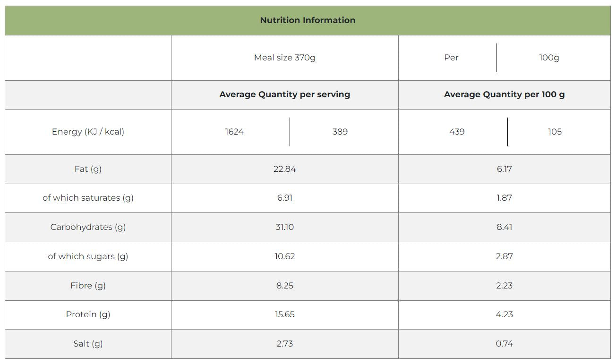The width and height of the screenshot is (616, 364).
Task: Select the Meal size 370g cell
Action: pyautogui.click(x=284, y=58)
